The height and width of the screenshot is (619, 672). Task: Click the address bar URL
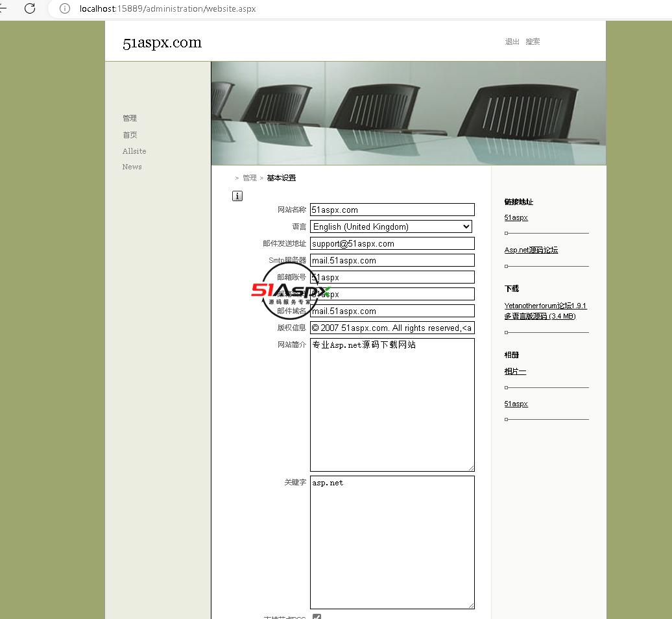pyautogui.click(x=167, y=8)
